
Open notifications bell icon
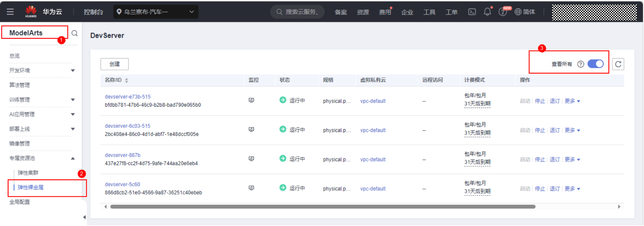pyautogui.click(x=487, y=12)
